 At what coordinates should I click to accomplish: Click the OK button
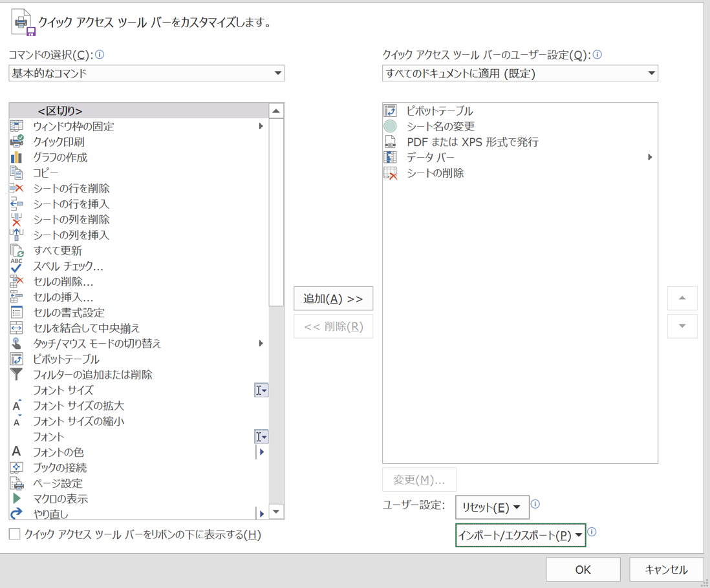[x=583, y=569]
